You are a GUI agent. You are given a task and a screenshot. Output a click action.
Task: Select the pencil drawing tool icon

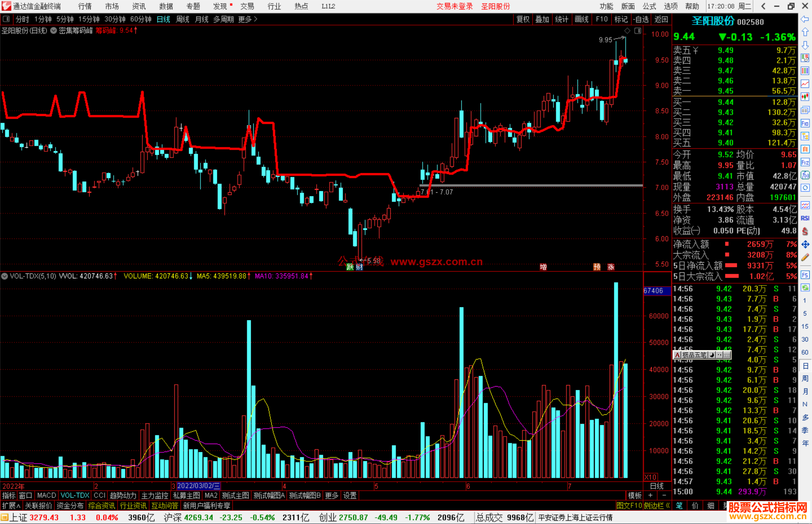coord(805,257)
